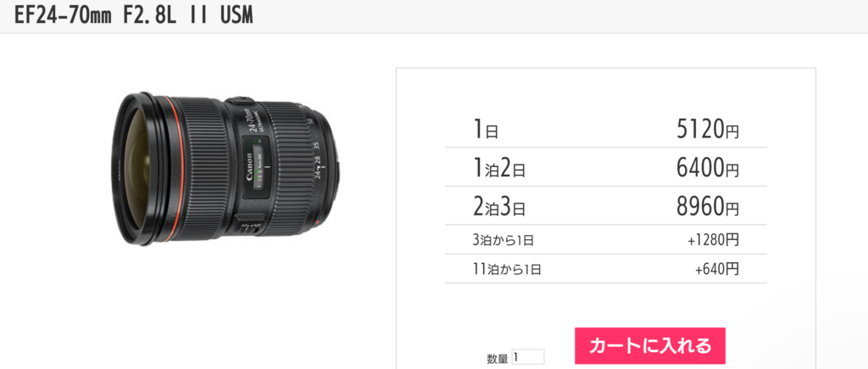Click the 3泊から1日 period label
868x369 pixels.
click(504, 240)
